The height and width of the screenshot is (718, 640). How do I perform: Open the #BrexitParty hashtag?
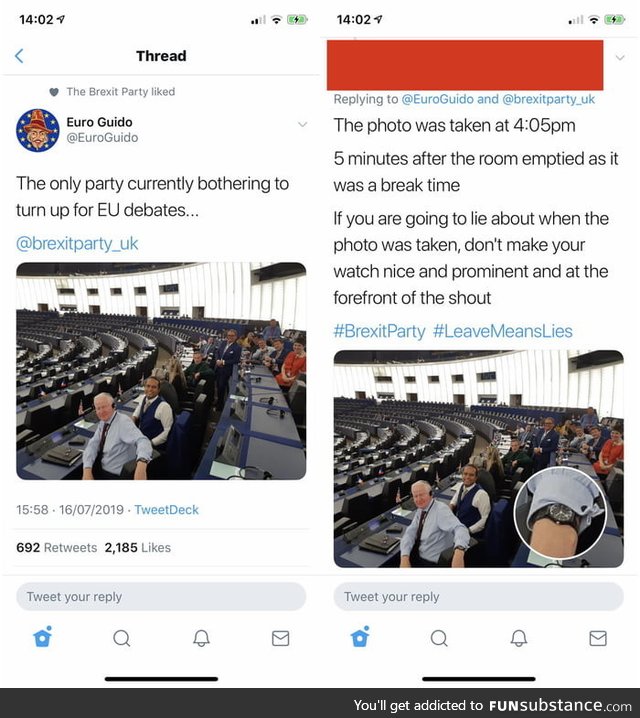(380, 331)
